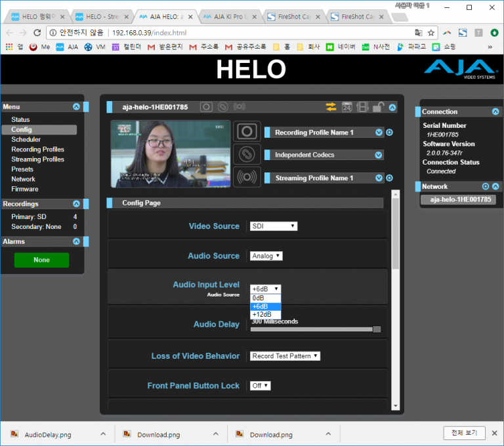Screen dimensions: 504x446
Task: Collapse the Recordings panel chevron
Action: point(76,204)
